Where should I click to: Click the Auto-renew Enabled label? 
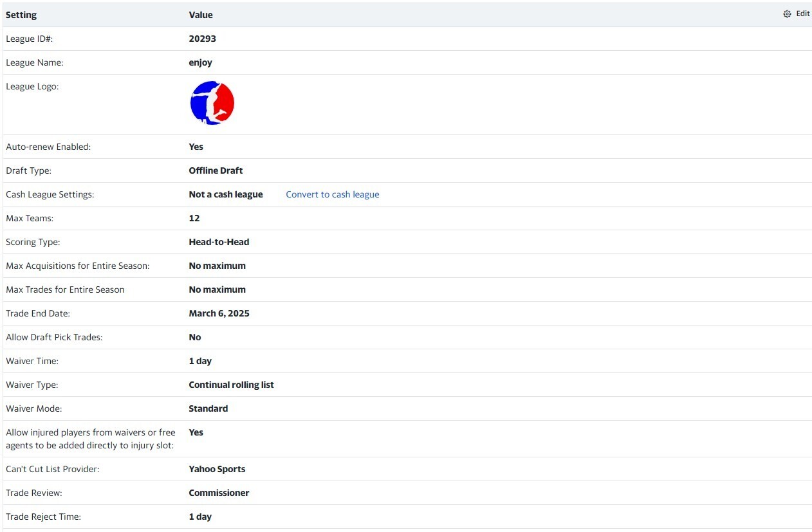[48, 147]
